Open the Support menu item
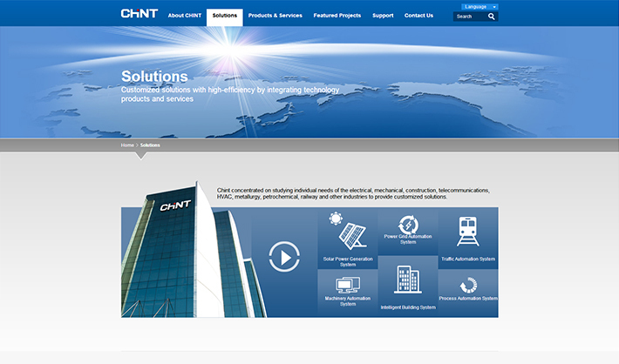The height and width of the screenshot is (364, 619). pos(383,16)
